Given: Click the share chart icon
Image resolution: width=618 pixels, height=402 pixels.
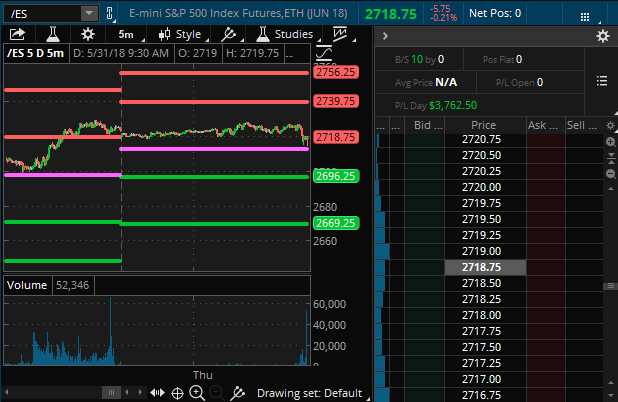Looking at the screenshot, I should click(x=18, y=34).
